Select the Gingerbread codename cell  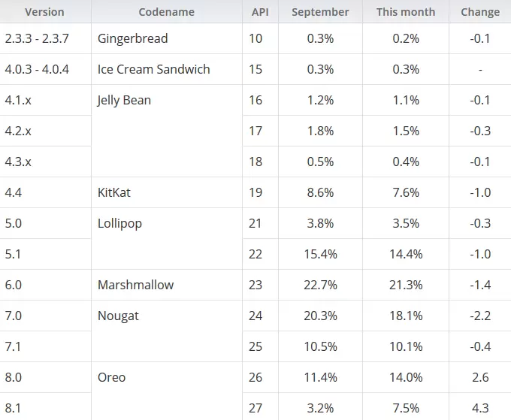[x=133, y=38]
